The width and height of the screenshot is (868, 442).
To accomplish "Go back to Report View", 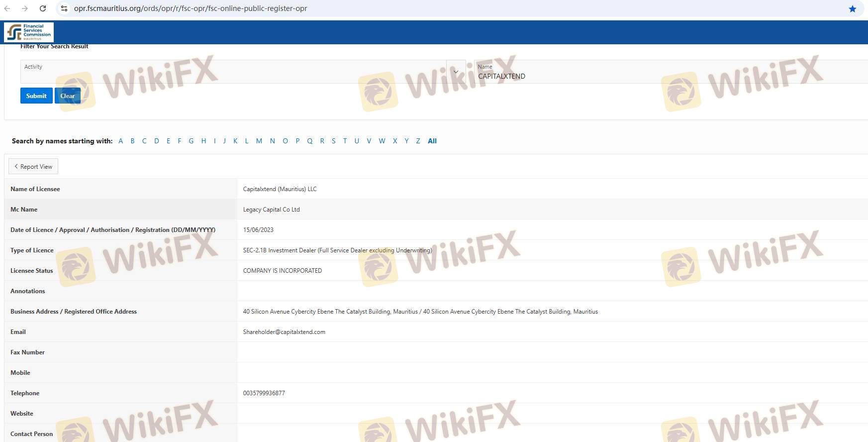I will [33, 166].
